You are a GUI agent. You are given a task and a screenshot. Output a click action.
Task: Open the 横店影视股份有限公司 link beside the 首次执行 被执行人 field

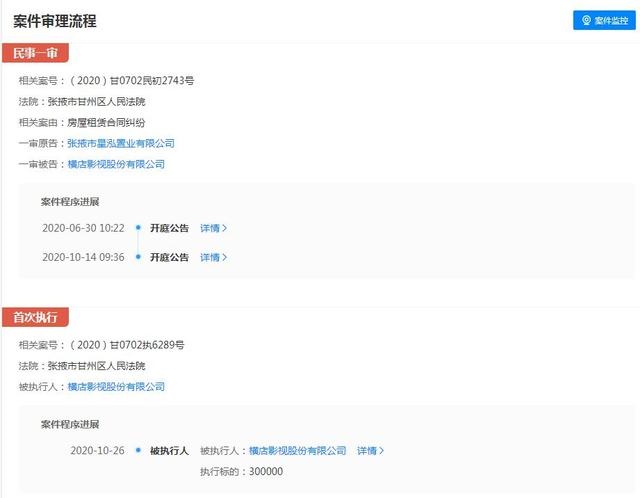pyautogui.click(x=116, y=386)
